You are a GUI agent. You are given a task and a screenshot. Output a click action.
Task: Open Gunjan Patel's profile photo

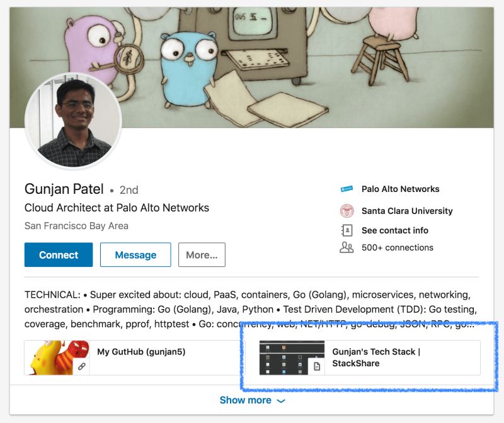[73, 120]
